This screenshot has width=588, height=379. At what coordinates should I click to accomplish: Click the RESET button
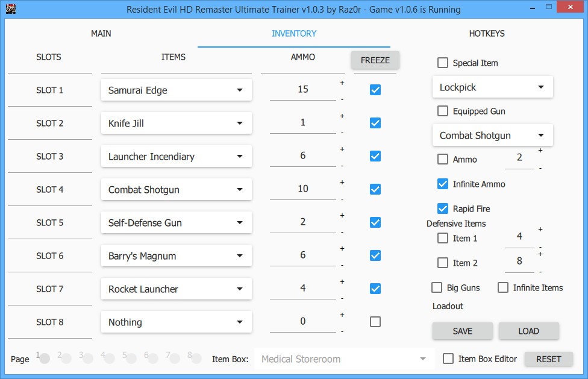pyautogui.click(x=548, y=359)
